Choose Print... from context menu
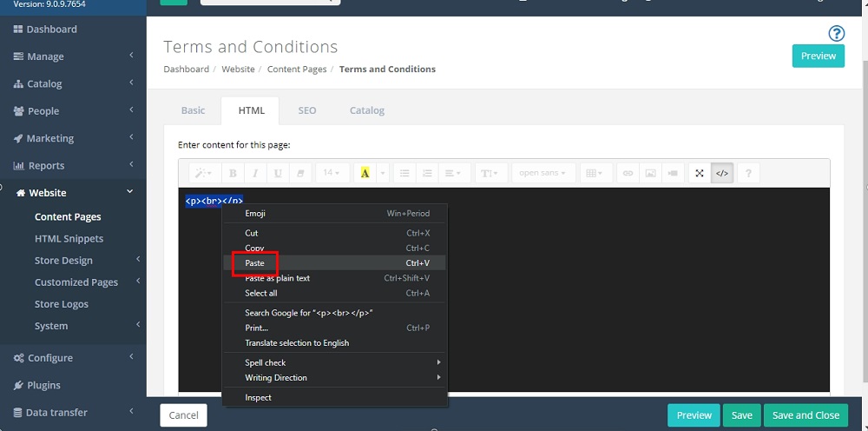868x431 pixels. click(x=335, y=328)
